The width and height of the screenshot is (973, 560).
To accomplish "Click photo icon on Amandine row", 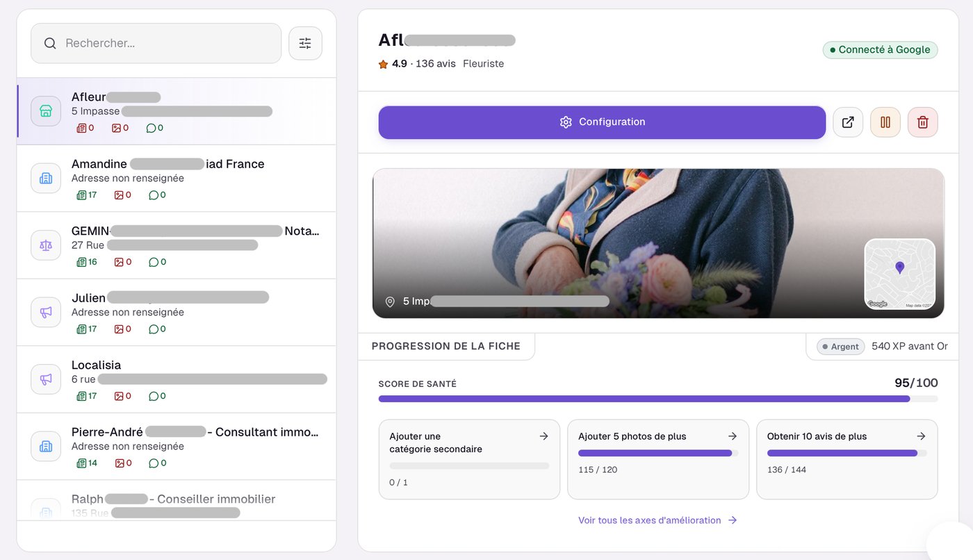I will point(118,195).
